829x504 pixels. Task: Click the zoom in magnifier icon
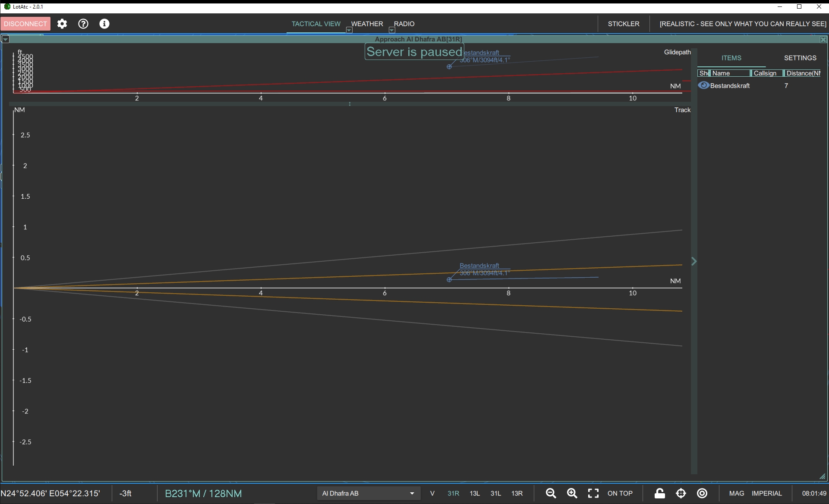[572, 493]
